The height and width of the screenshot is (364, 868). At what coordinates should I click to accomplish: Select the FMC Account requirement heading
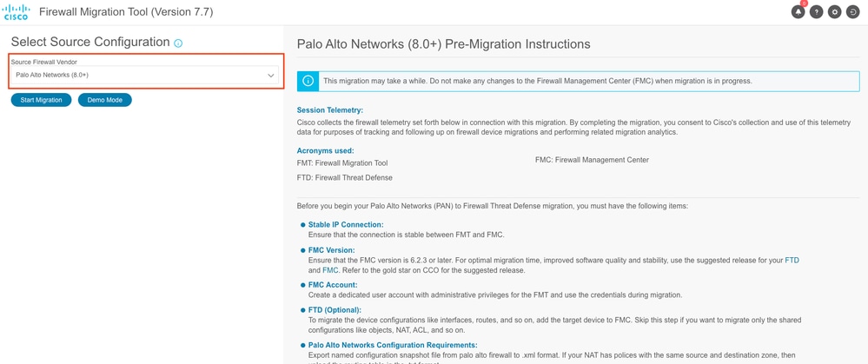(x=333, y=285)
